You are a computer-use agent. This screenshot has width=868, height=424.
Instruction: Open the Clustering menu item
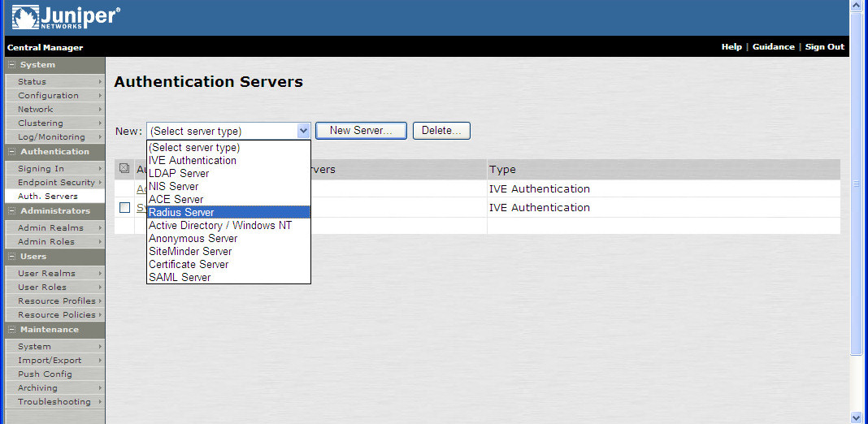(x=54, y=123)
